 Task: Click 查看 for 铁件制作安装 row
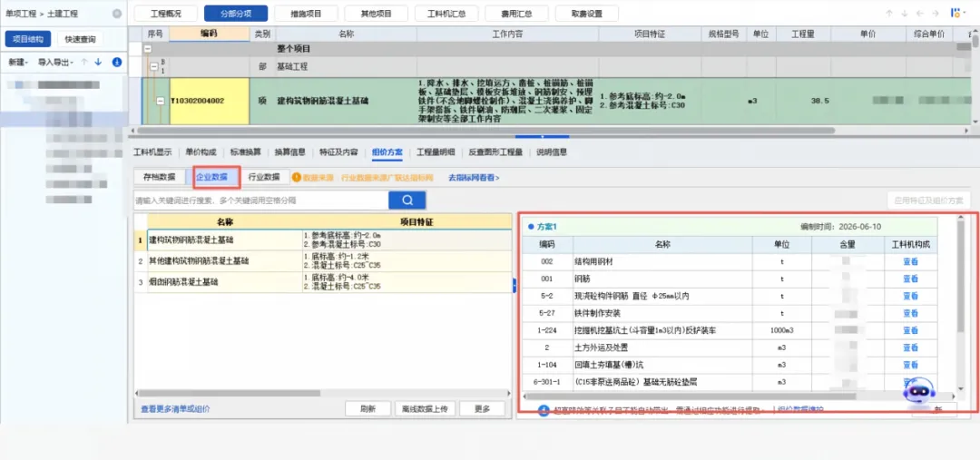tap(910, 313)
